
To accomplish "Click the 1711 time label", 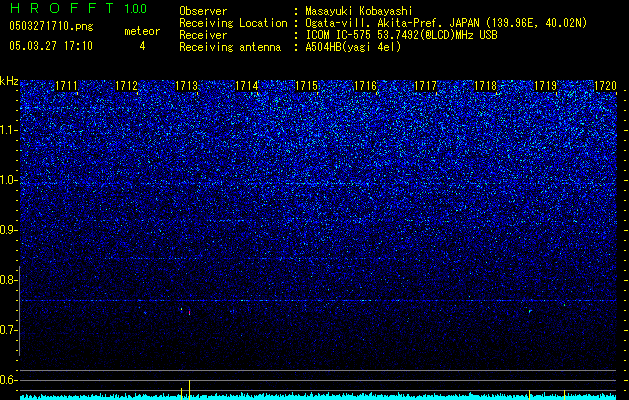I will (x=67, y=86).
